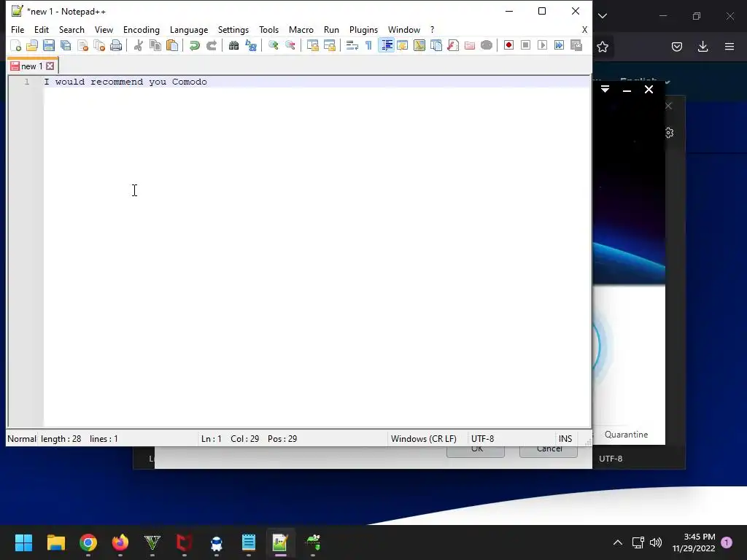Start macro recording with red dot
747x560 pixels.
(x=508, y=45)
